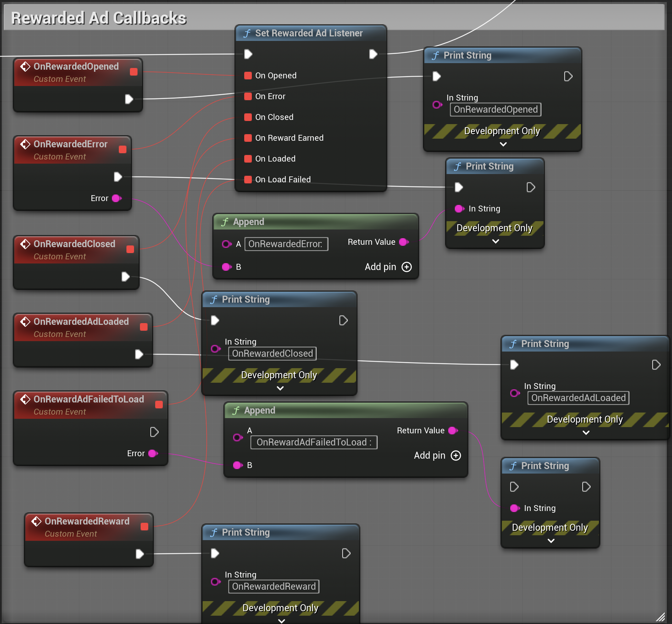The height and width of the screenshot is (624, 672).
Task: Click the On Error delegate input pin
Action: pos(248,96)
